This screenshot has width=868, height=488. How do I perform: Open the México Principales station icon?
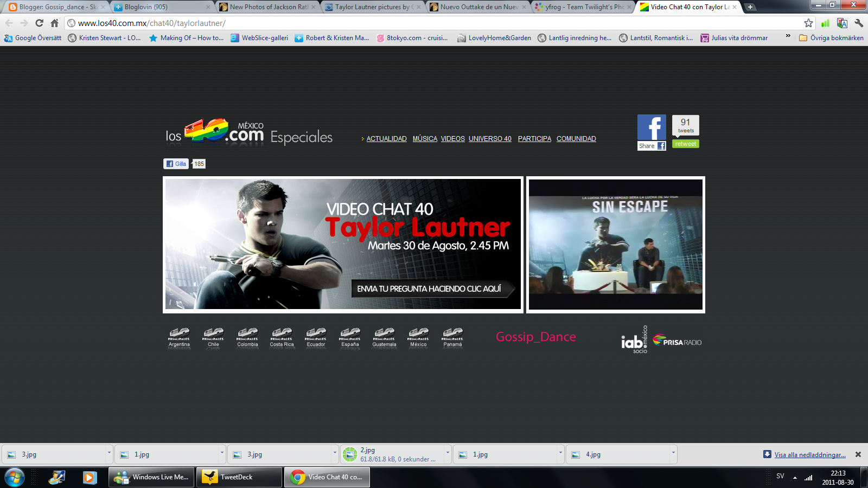pos(418,337)
